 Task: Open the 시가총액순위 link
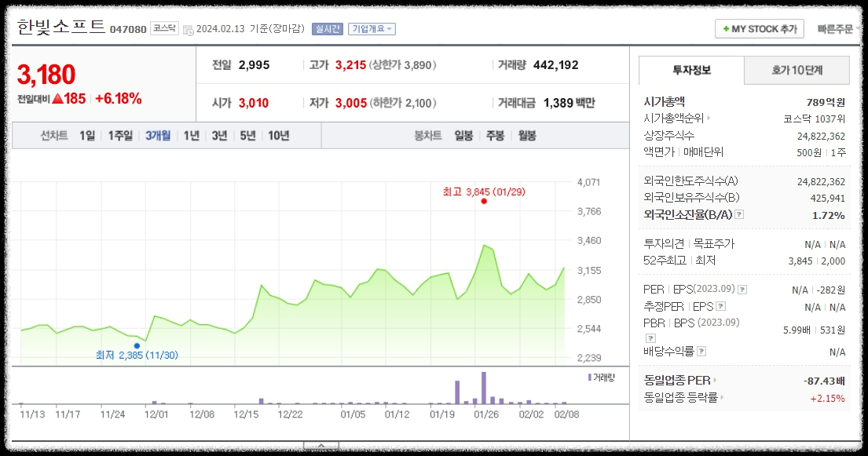click(674, 118)
